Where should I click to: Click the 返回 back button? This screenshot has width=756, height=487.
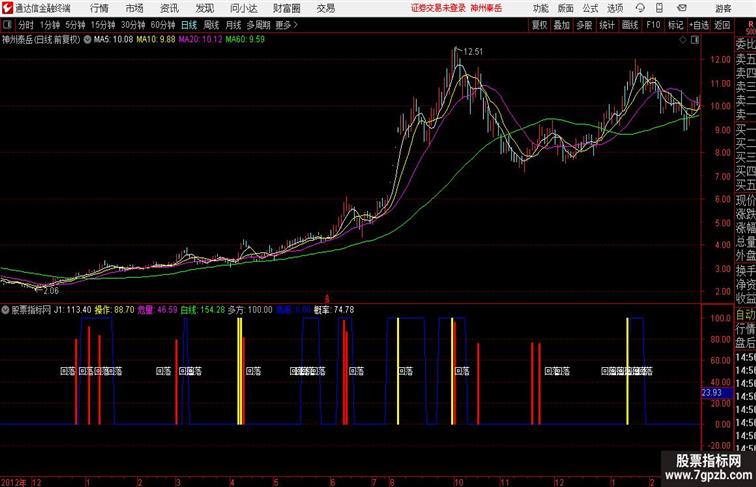722,25
